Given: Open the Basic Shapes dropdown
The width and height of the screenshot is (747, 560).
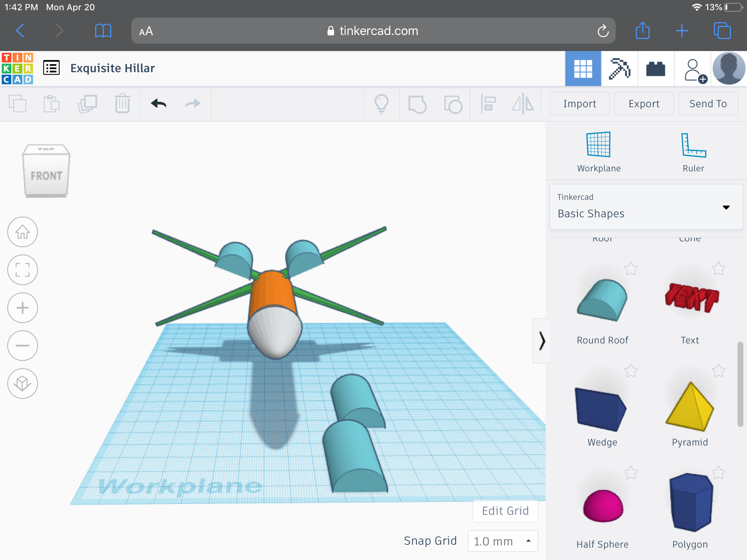Looking at the screenshot, I should pos(646,207).
